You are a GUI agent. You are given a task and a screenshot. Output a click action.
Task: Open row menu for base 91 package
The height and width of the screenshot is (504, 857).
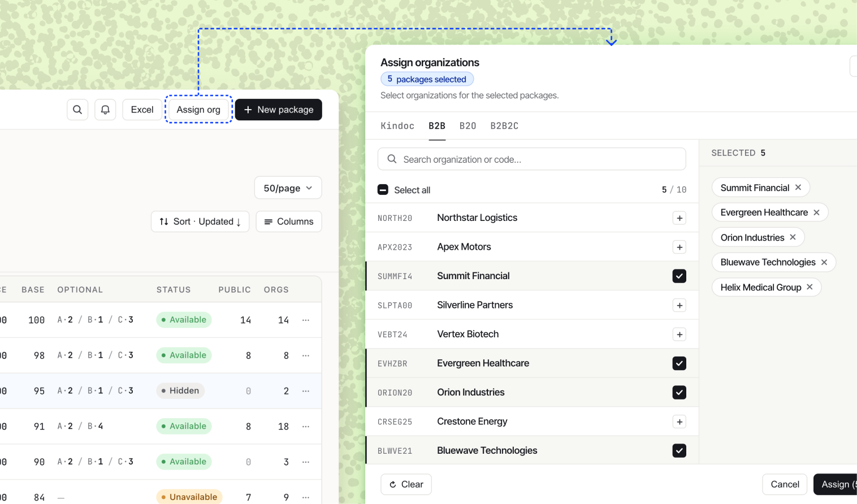coord(306,427)
